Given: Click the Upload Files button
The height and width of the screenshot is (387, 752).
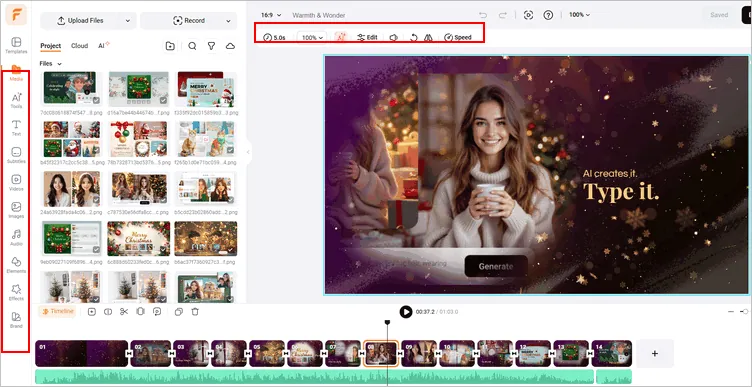Looking at the screenshot, I should pyautogui.click(x=81, y=21).
